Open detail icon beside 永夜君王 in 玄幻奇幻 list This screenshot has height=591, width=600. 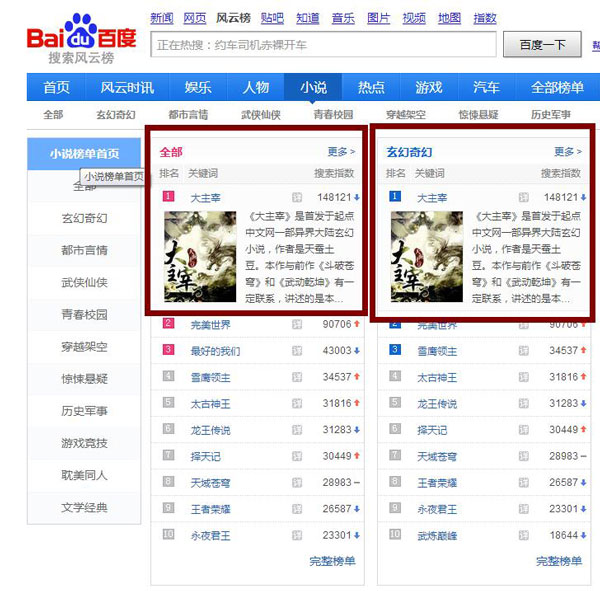tap(523, 509)
